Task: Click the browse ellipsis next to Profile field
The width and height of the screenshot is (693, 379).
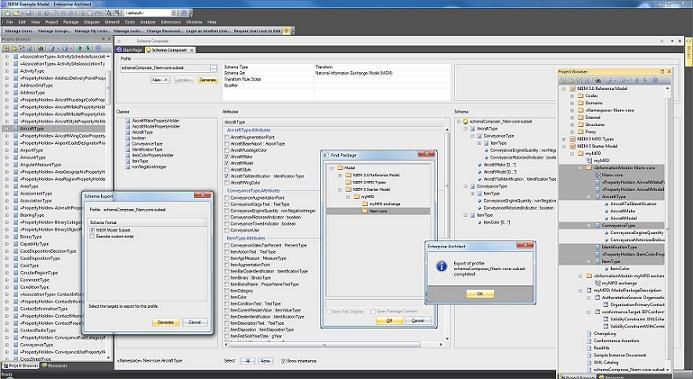Action: point(214,68)
